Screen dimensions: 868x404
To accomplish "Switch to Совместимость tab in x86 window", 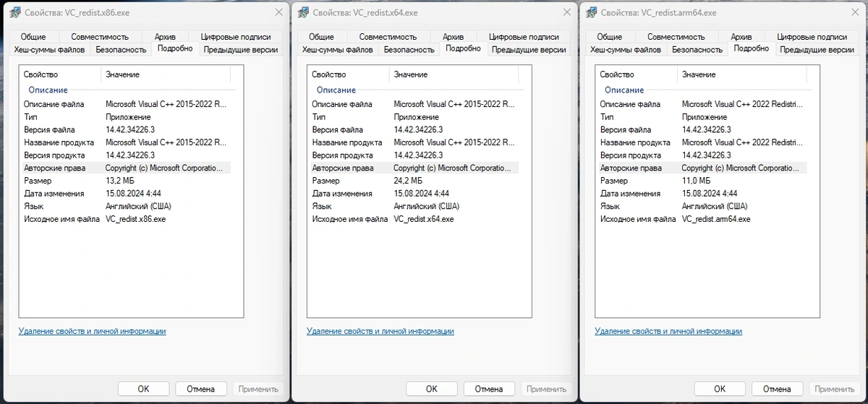I will pyautogui.click(x=100, y=37).
